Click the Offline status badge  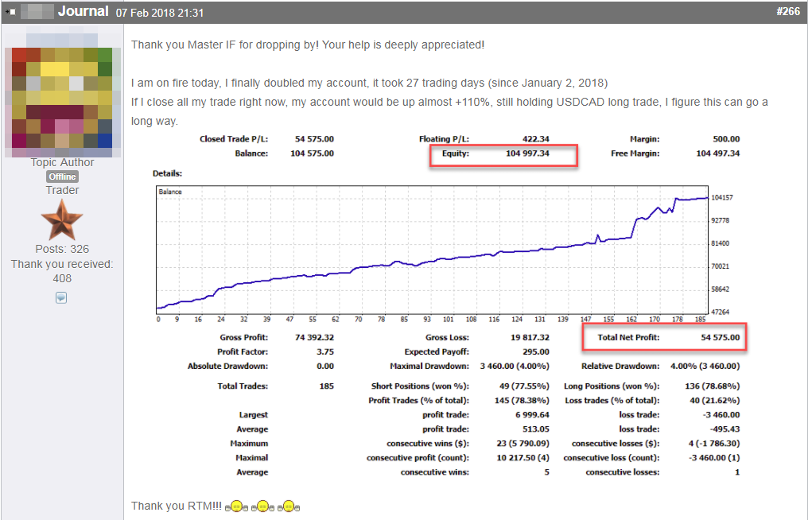click(x=62, y=177)
